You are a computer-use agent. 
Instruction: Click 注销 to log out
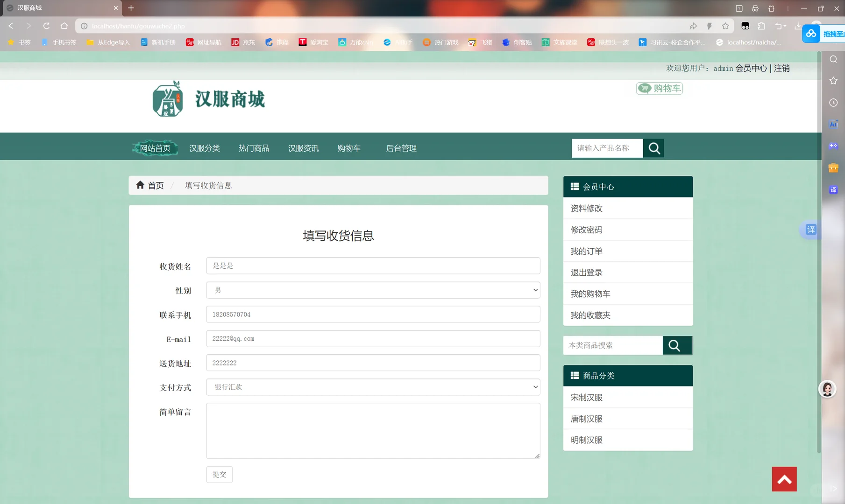coord(782,68)
